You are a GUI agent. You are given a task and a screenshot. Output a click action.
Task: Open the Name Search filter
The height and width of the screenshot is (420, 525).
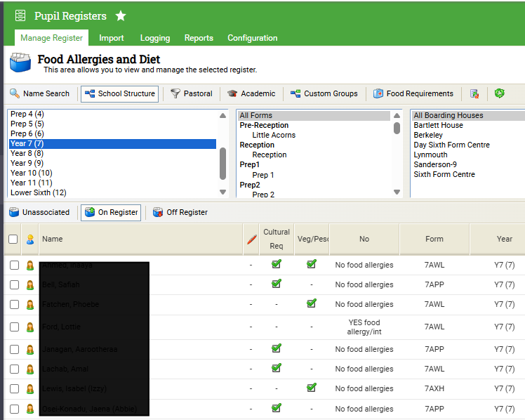point(40,93)
